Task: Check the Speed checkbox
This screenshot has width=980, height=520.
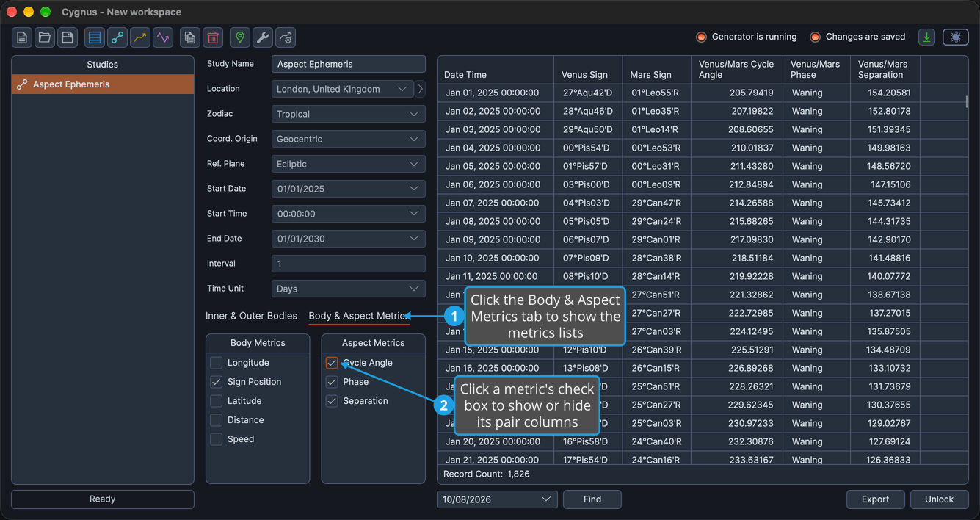Action: coord(216,439)
